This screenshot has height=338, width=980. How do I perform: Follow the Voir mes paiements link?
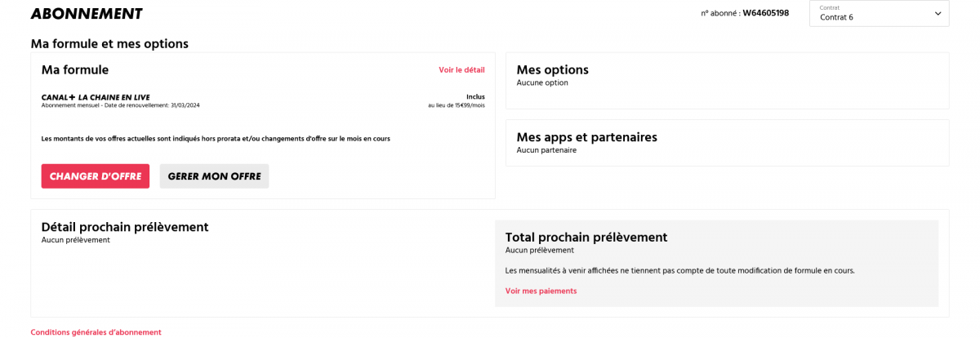coord(541,291)
